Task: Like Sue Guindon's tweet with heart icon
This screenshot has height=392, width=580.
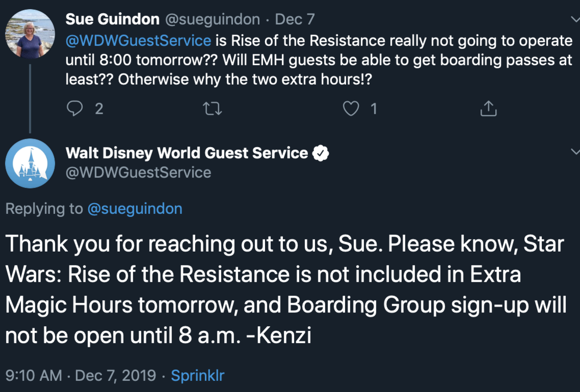Action: click(351, 108)
